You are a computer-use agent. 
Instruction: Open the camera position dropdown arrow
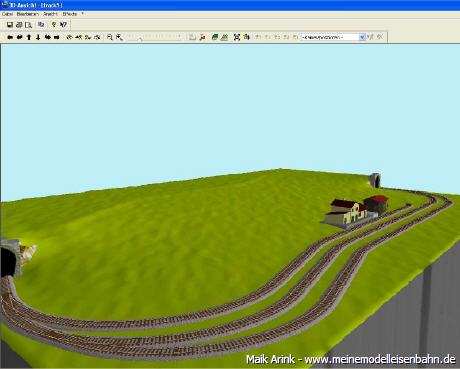click(362, 37)
